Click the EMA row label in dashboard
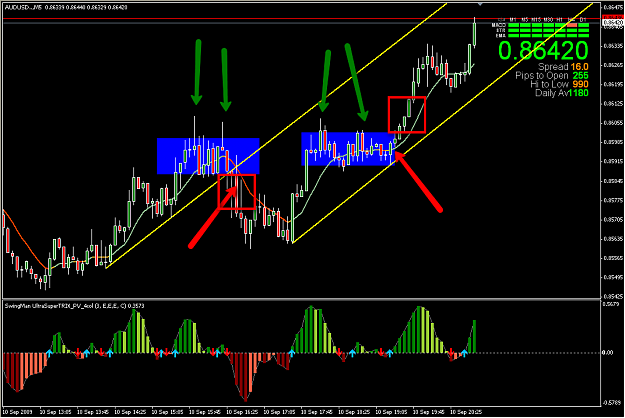The image size is (625, 418). (x=501, y=35)
